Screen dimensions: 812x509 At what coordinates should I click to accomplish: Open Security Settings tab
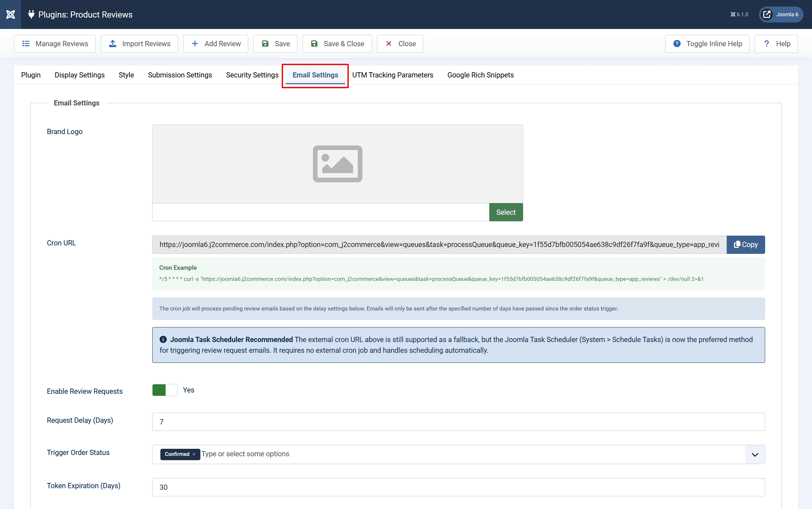click(x=252, y=75)
